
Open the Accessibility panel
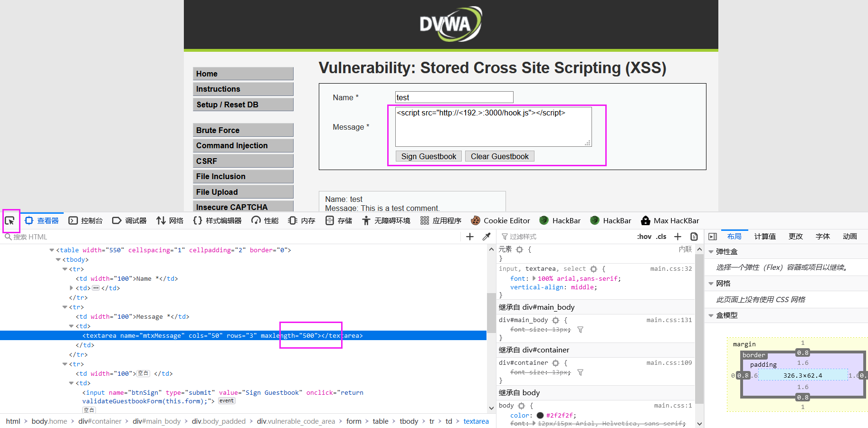(x=386, y=220)
